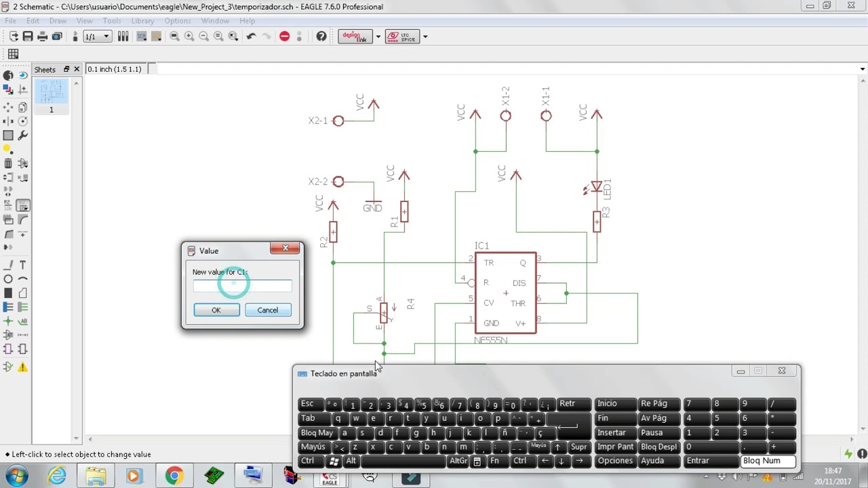Confirm the Value dialog with OK

click(x=216, y=310)
